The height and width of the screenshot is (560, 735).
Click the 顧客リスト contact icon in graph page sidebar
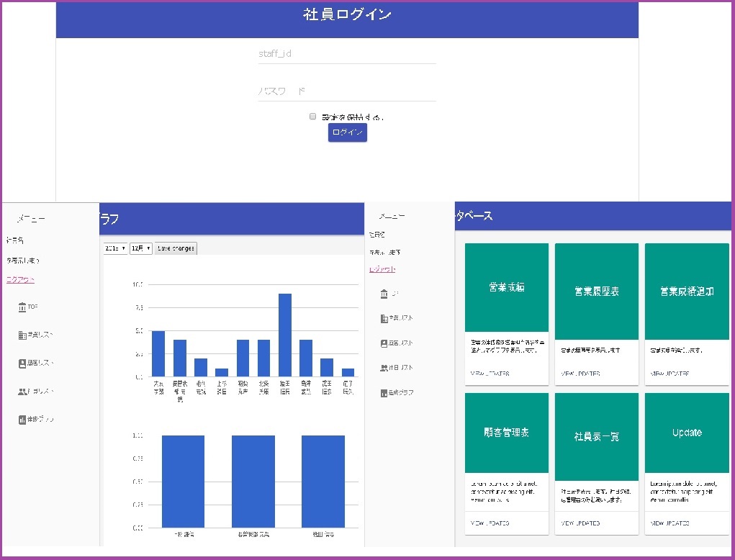click(x=22, y=363)
